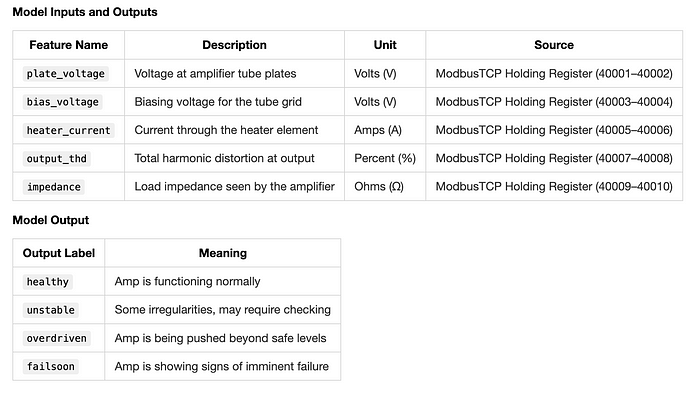The image size is (700, 394).
Task: Click the Holding Register 40001–40002 source cell
Action: pyautogui.click(x=554, y=74)
